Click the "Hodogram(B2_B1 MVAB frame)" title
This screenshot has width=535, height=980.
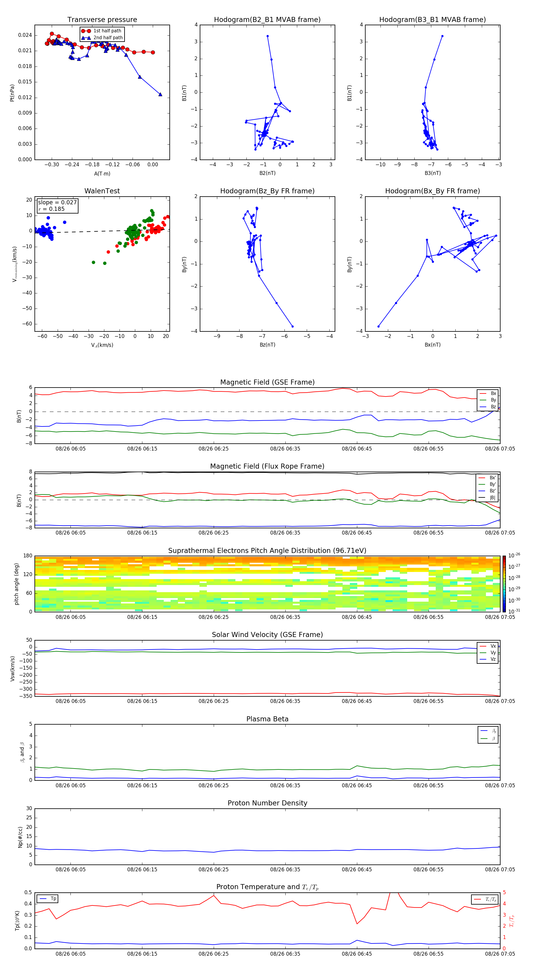(x=267, y=19)
